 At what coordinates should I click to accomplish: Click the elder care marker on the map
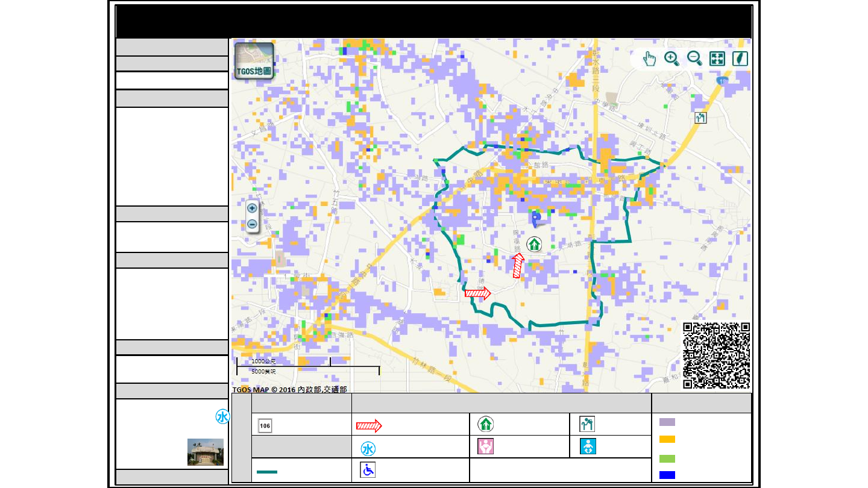point(700,117)
